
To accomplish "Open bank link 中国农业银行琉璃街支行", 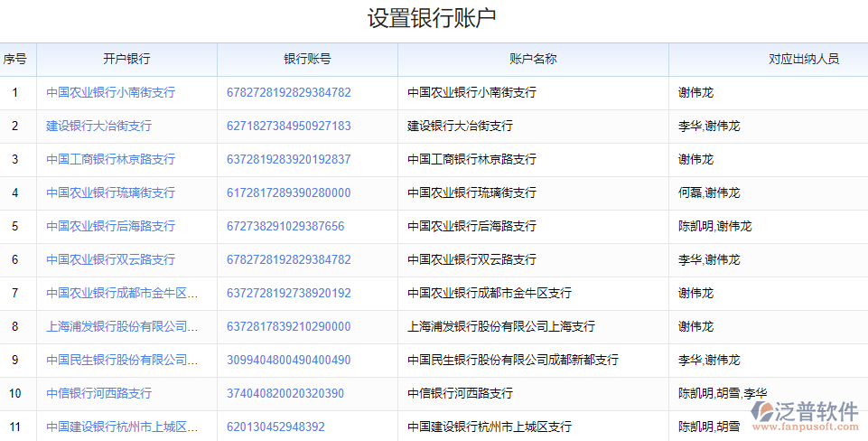I will click(111, 192).
